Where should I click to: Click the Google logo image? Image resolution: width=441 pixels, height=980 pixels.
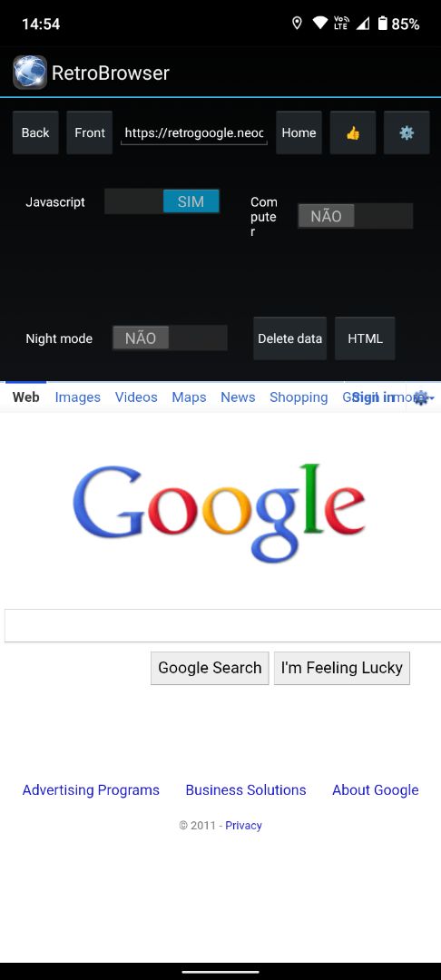(x=219, y=513)
